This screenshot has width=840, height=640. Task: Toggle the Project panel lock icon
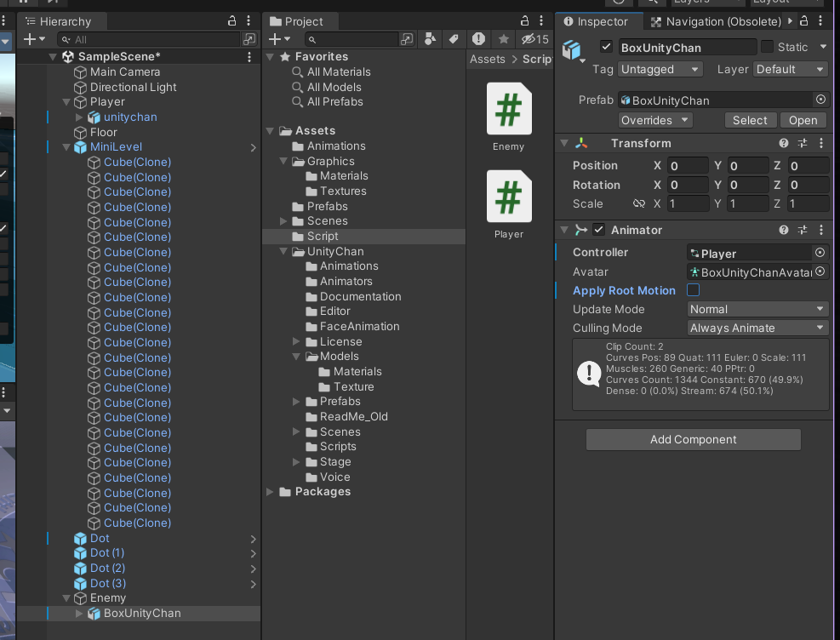pyautogui.click(x=525, y=21)
